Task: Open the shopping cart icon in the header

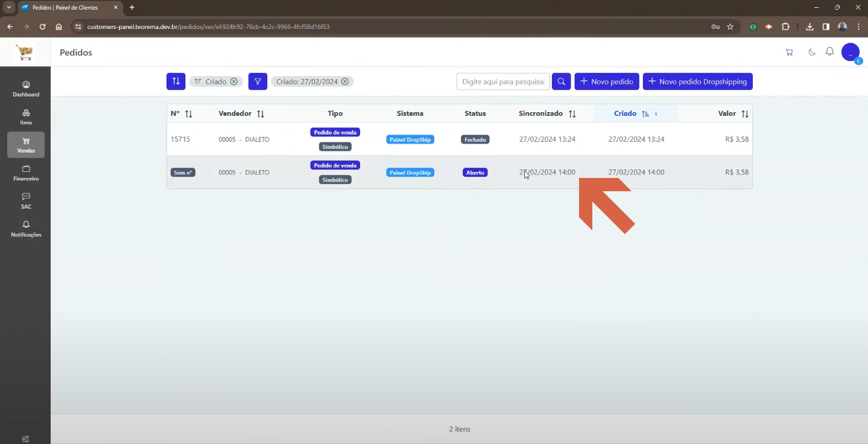Action: point(789,52)
